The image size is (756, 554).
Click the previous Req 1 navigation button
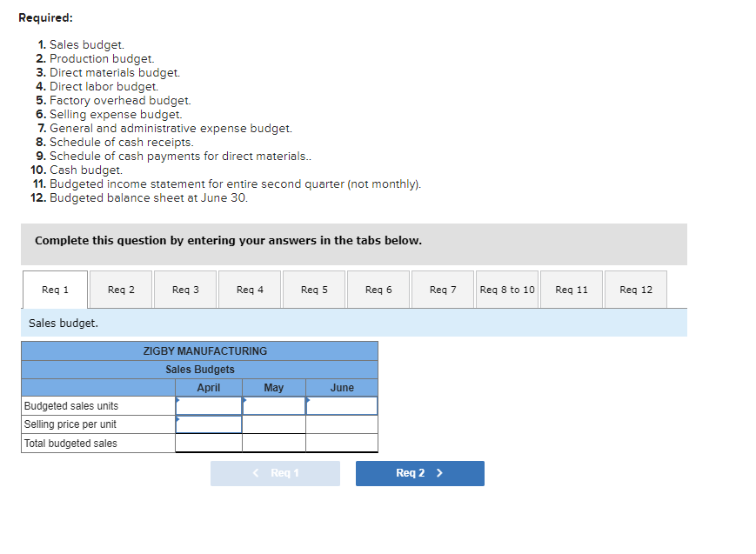tap(275, 473)
